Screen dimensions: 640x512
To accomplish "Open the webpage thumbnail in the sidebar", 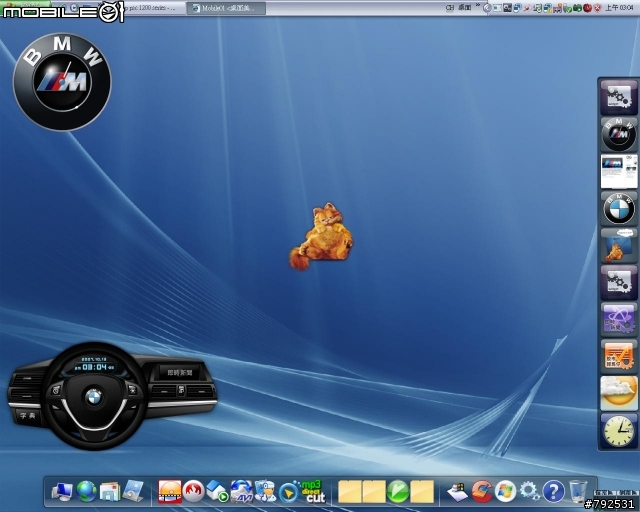I will (618, 171).
